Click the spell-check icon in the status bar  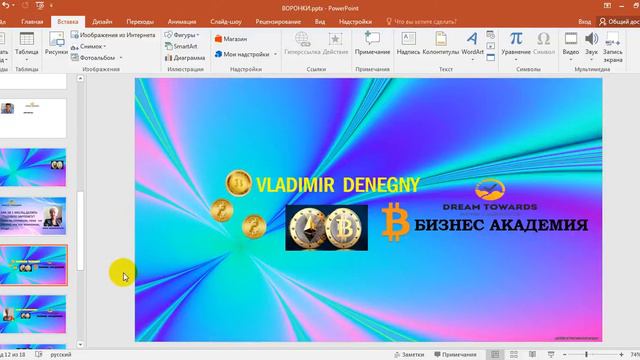39,355
